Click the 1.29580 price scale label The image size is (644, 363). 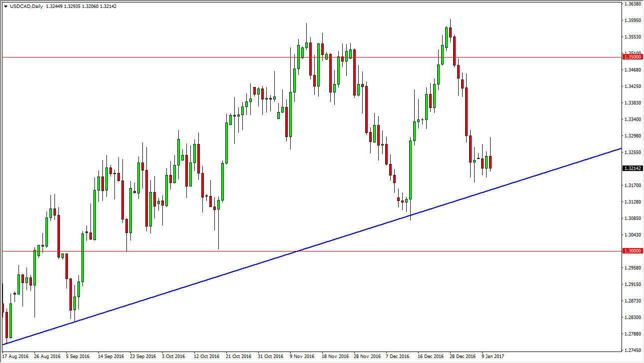point(633,268)
